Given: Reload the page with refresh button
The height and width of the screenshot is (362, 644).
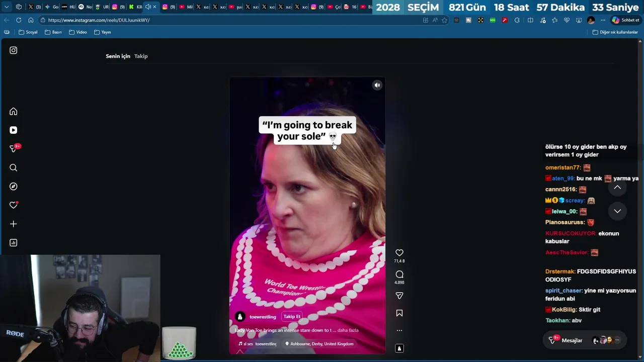Looking at the screenshot, I should click(19, 20).
